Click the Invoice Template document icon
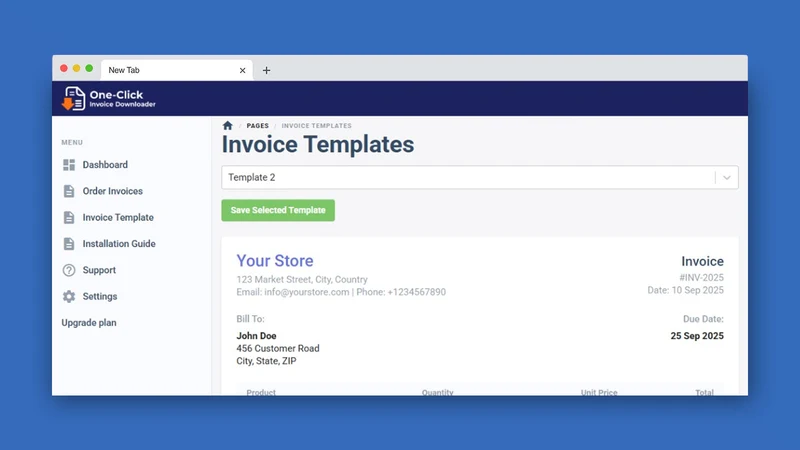This screenshot has width=800, height=450. click(x=69, y=217)
